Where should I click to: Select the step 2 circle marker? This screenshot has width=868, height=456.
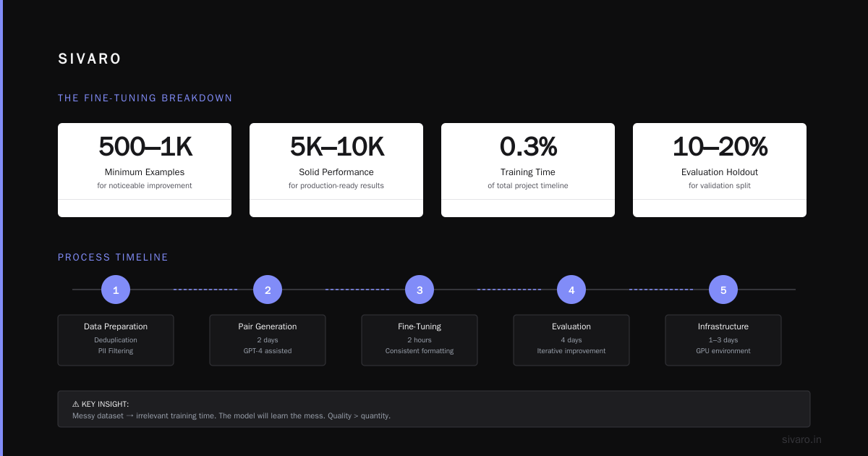point(268,290)
